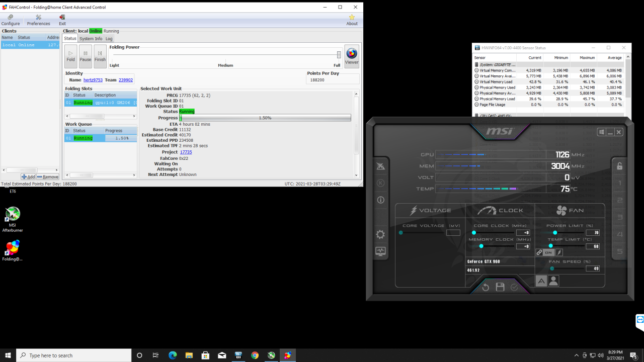Image resolution: width=644 pixels, height=362 pixels.
Task: Save the Afterburner profile with floppy icon
Action: point(500,287)
